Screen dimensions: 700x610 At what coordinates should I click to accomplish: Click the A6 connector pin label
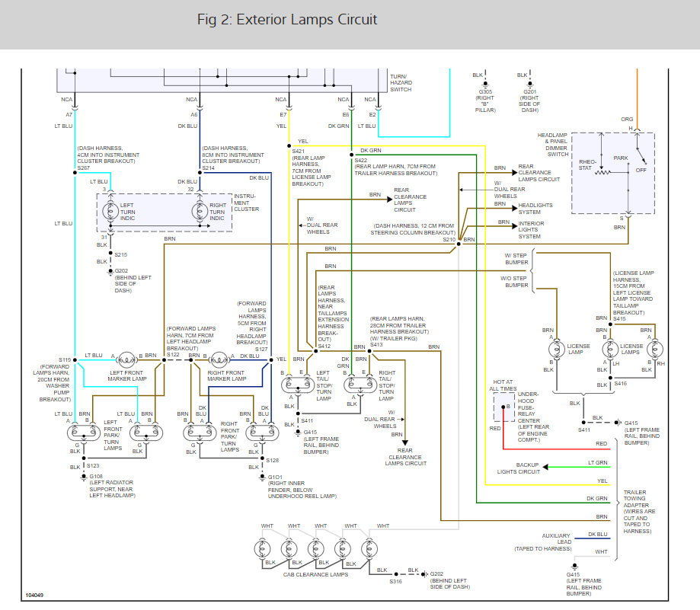pos(193,115)
